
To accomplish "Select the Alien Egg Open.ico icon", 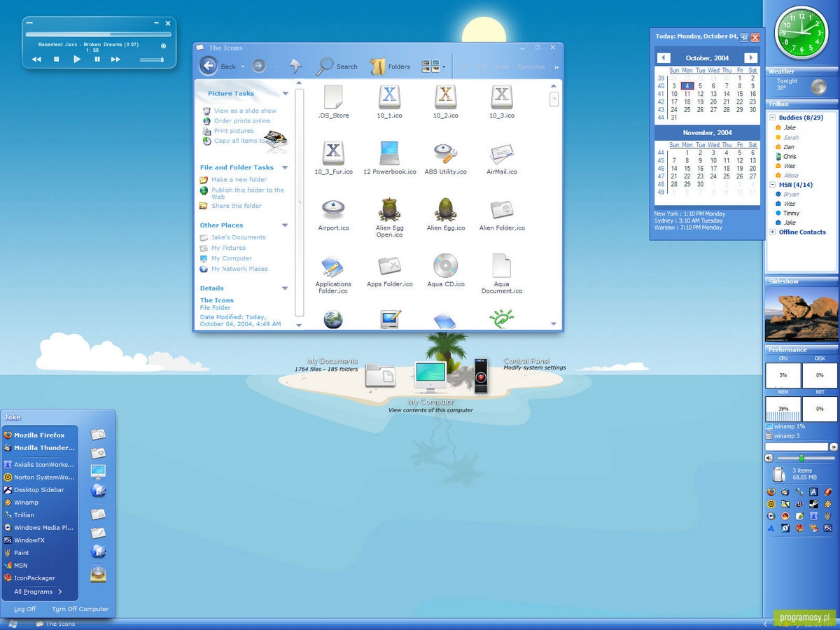I will pos(389,209).
